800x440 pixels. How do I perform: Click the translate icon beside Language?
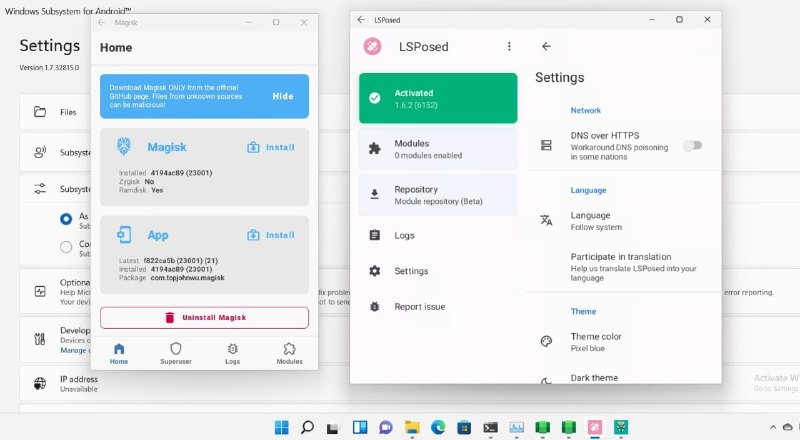[546, 220]
